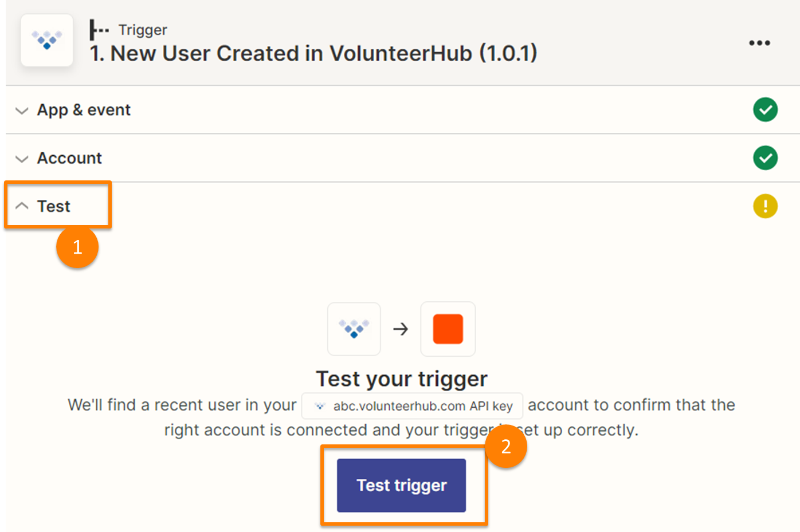Click the arrow between the two app icons
This screenshot has height=532, width=800.
pyautogui.click(x=401, y=329)
